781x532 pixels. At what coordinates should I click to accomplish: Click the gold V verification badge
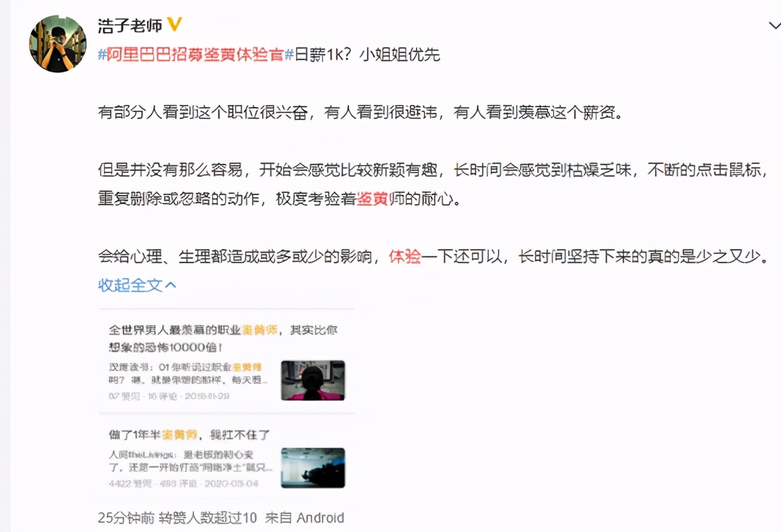click(x=175, y=24)
